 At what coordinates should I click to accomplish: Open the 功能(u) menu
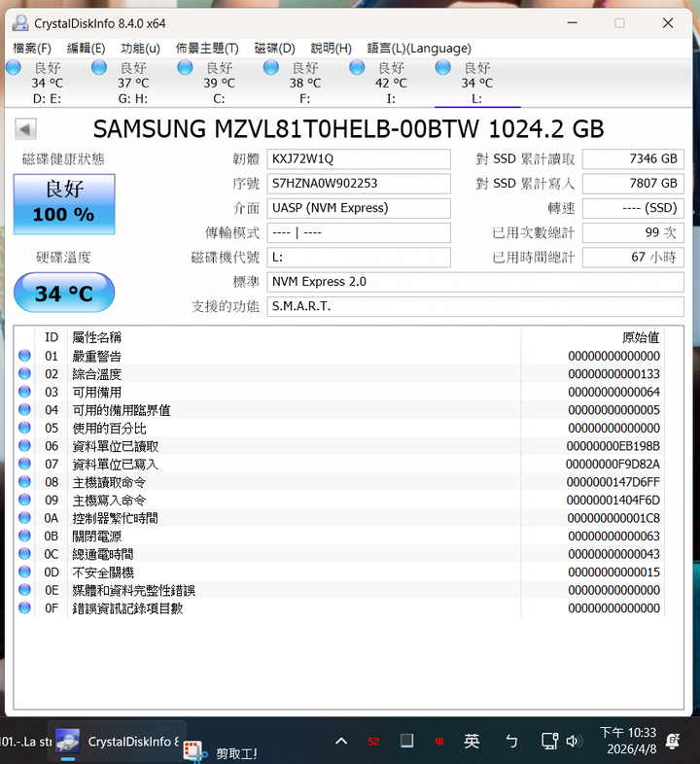(140, 49)
